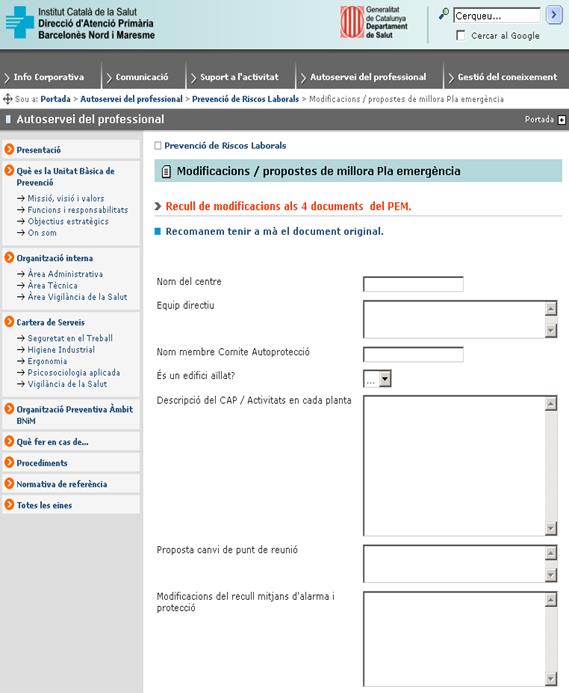
Task: Click orange bullet beside Organització interna
Action: (x=9, y=257)
